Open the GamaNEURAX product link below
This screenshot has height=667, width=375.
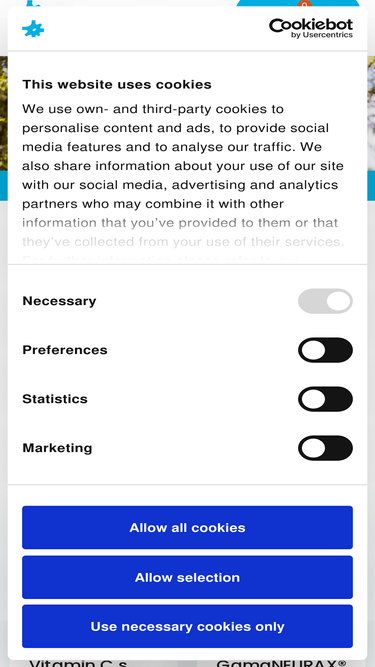(281, 663)
